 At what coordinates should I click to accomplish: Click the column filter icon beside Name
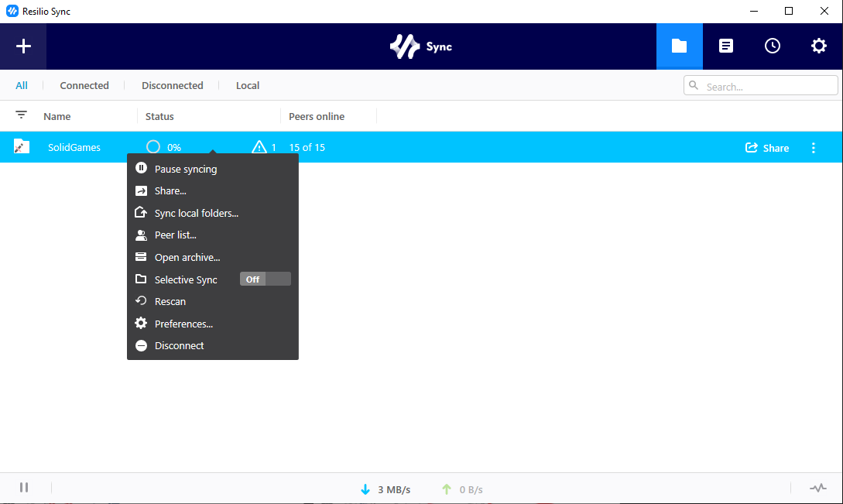[21, 115]
